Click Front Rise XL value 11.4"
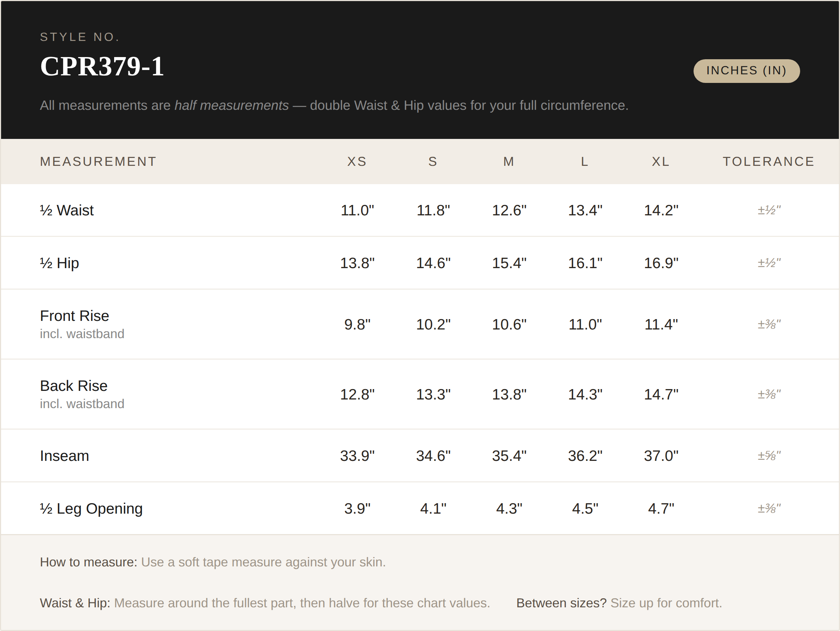 coord(661,324)
